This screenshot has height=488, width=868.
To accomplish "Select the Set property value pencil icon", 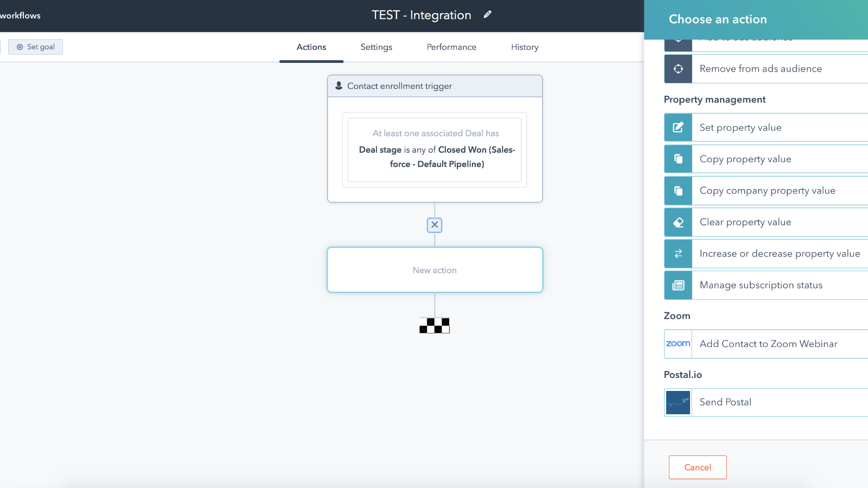I will pyautogui.click(x=678, y=127).
